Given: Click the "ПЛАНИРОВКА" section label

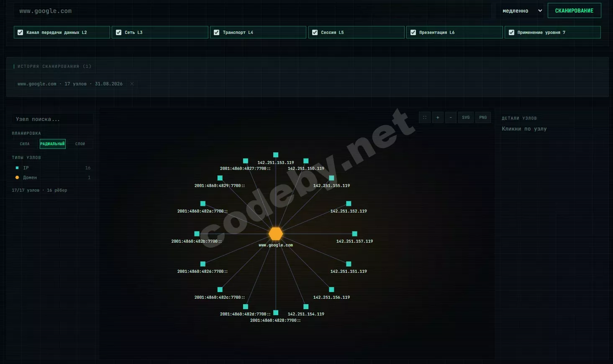Looking at the screenshot, I should point(26,133).
